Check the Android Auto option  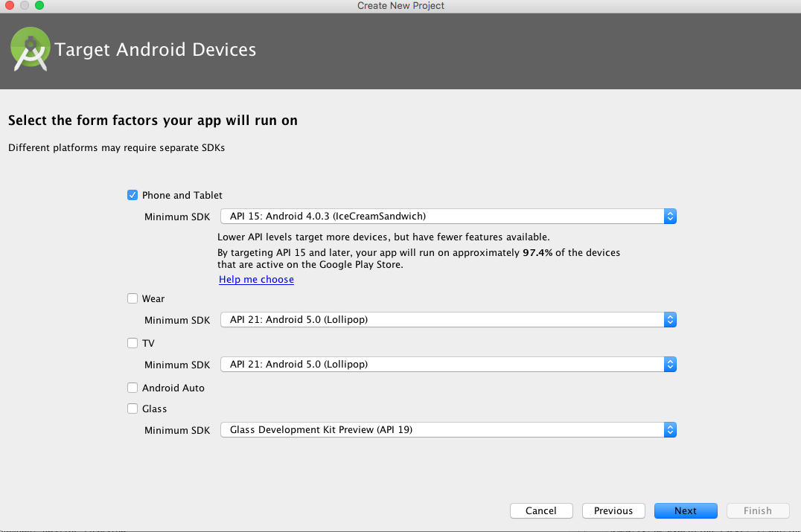[133, 388]
